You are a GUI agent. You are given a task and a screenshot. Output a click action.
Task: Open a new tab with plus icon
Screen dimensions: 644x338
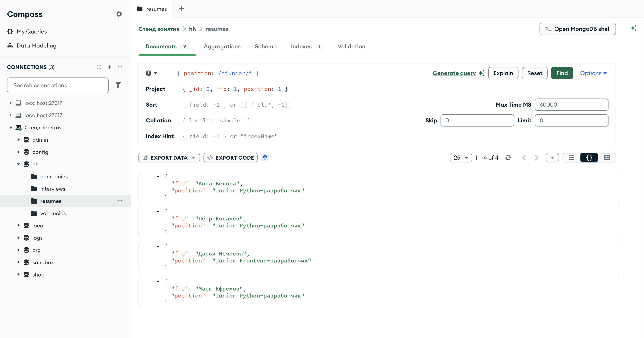181,9
